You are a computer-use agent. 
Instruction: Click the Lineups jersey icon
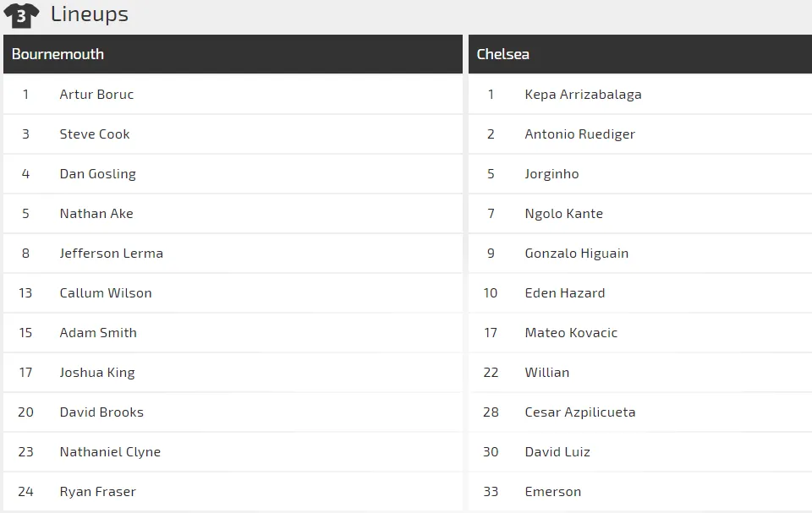pyautogui.click(x=21, y=15)
